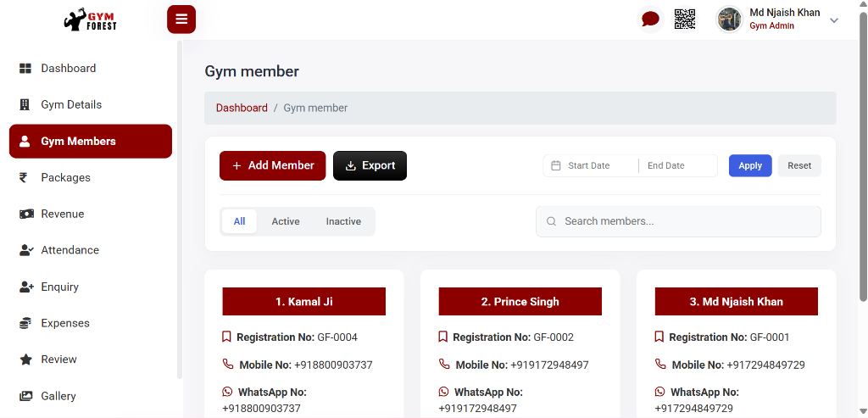868x418 pixels.
Task: Switch to the Inactive tab
Action: point(343,221)
